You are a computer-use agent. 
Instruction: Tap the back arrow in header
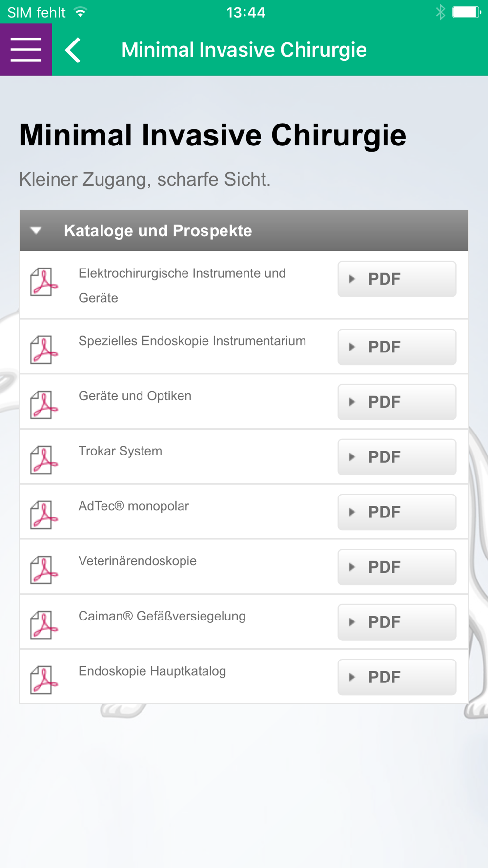point(73,50)
